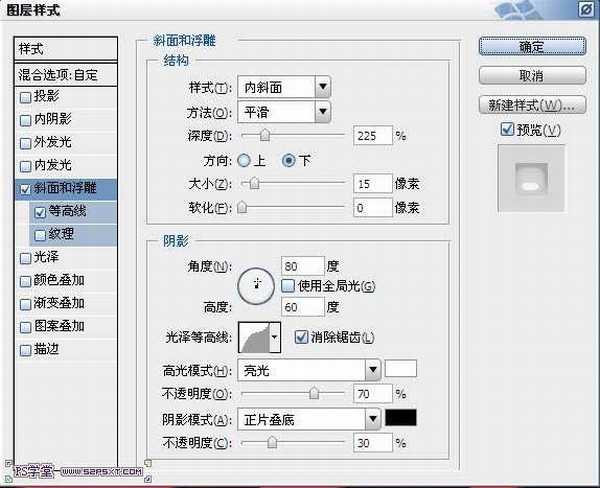The width and height of the screenshot is (600, 488).
Task: Click the 确定 button
Action: tap(531, 46)
